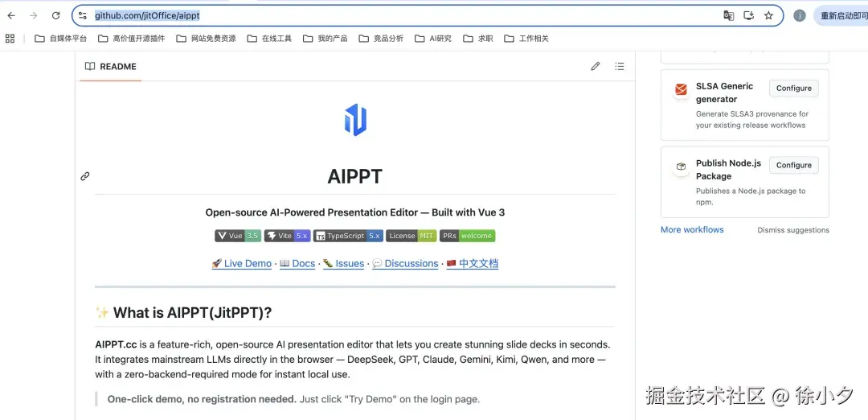The width and height of the screenshot is (868, 420).
Task: Copy the AIPPT heading anchor link icon
Action: 84,176
